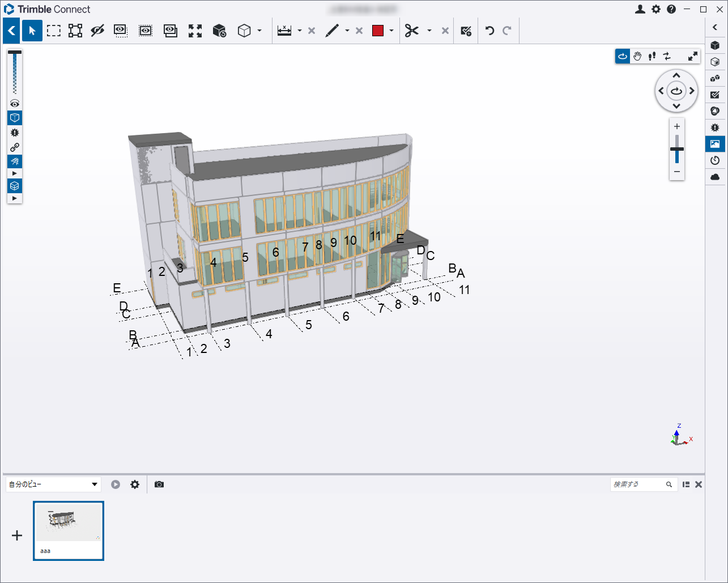Open the cloud tab in right sidebar
The image size is (728, 583).
click(715, 177)
